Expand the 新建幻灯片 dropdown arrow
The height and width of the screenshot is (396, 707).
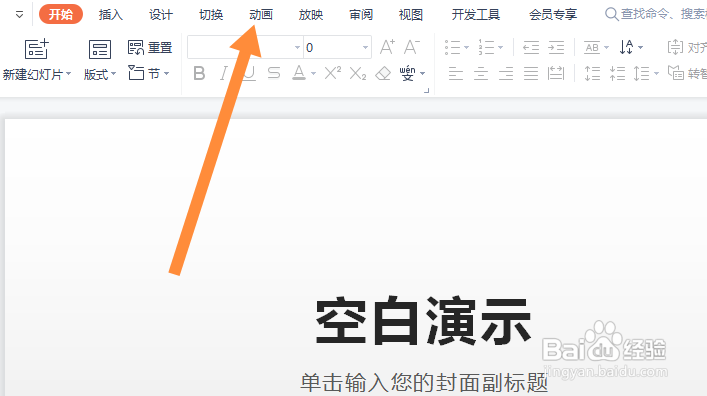69,74
